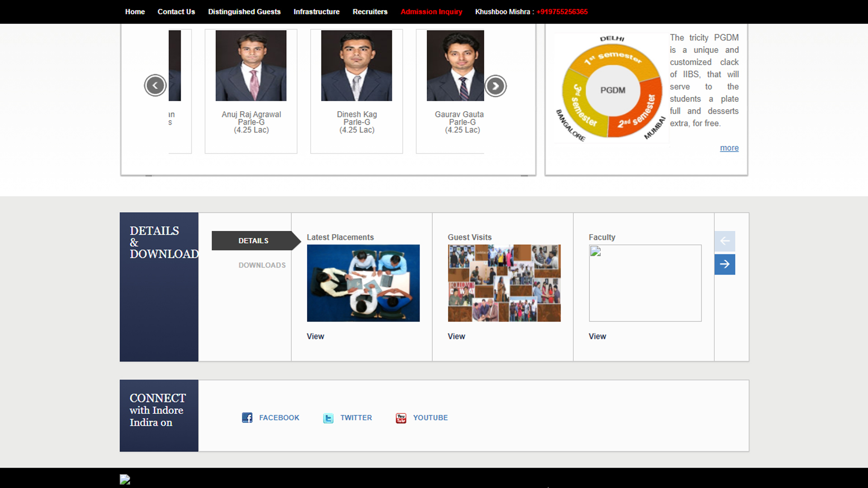Screen dimensions: 868x488
Task: Click the Guest Visits collage thumbnail
Action: click(504, 283)
